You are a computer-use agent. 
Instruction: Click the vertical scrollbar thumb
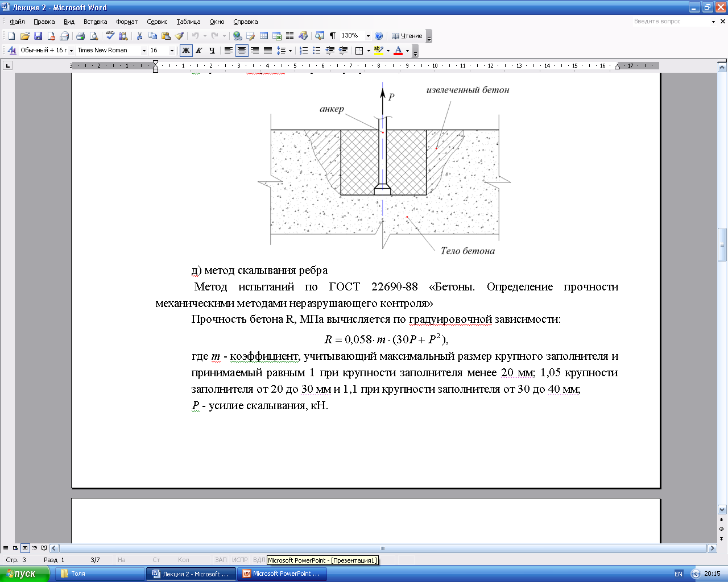[722, 245]
